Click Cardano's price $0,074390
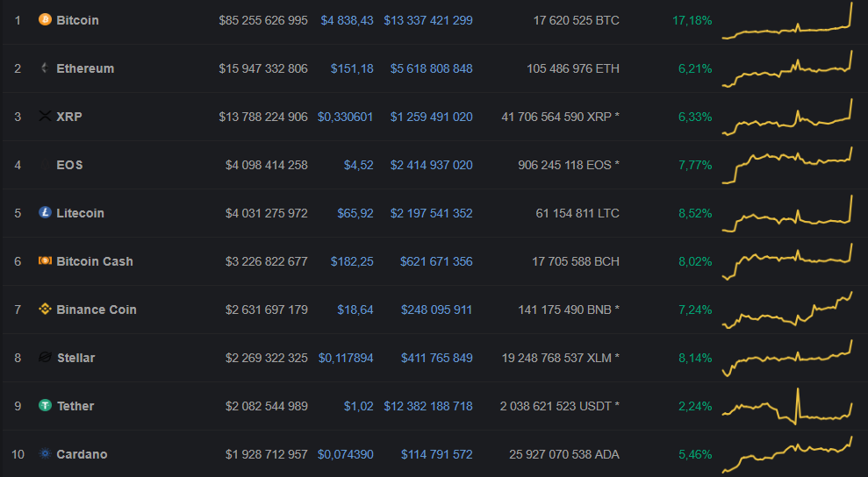This screenshot has height=477, width=868. tap(345, 454)
